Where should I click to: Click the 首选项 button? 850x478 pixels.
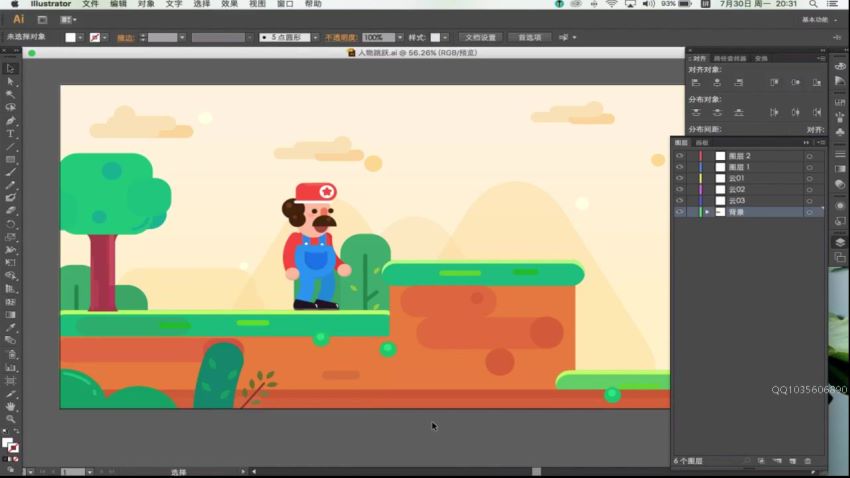click(x=530, y=37)
